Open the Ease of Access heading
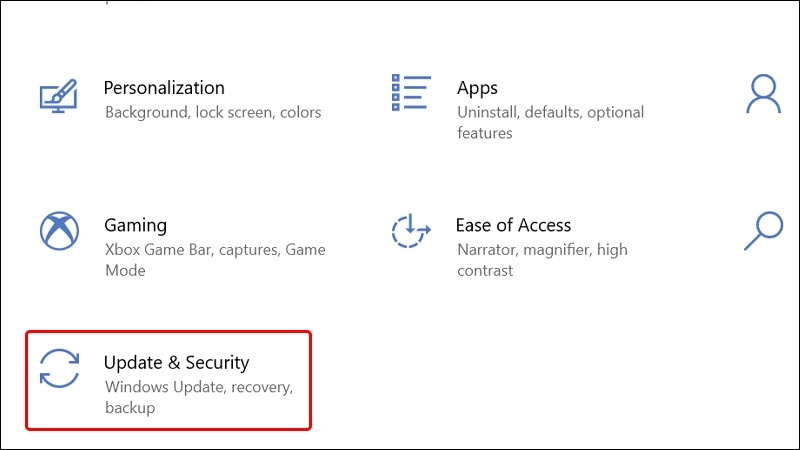The image size is (800, 450). click(x=513, y=225)
